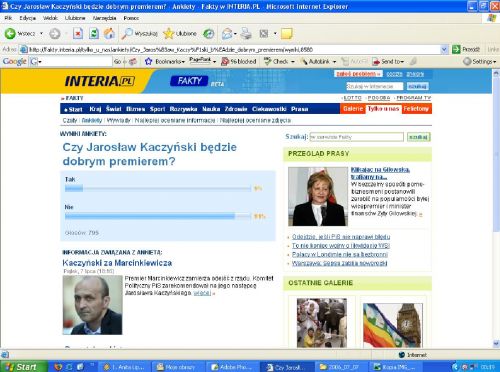The height and width of the screenshot is (372, 500).
Task: Click the FAKTY section logo
Action: pyautogui.click(x=189, y=81)
